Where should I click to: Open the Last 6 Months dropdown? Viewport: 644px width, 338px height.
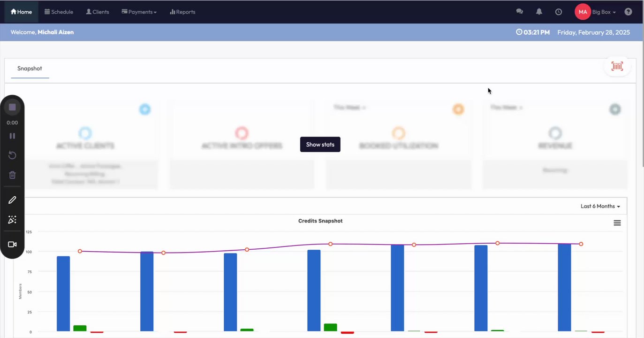(600, 206)
